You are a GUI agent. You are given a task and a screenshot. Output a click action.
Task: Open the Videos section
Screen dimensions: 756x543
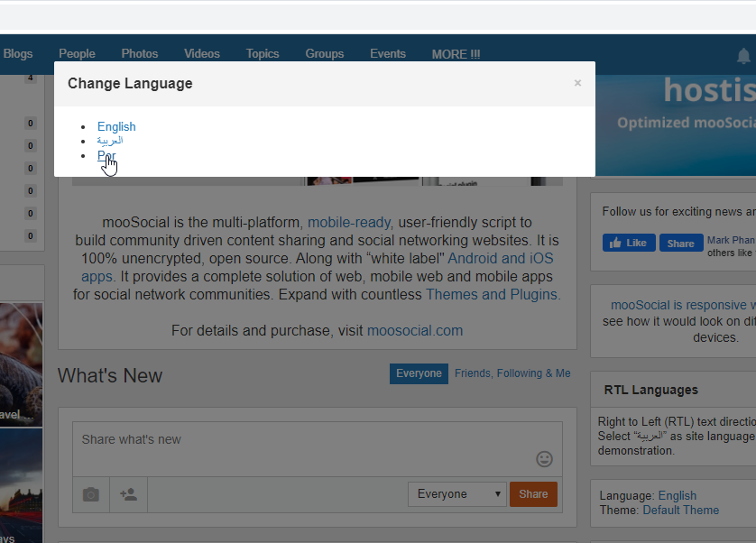click(201, 53)
